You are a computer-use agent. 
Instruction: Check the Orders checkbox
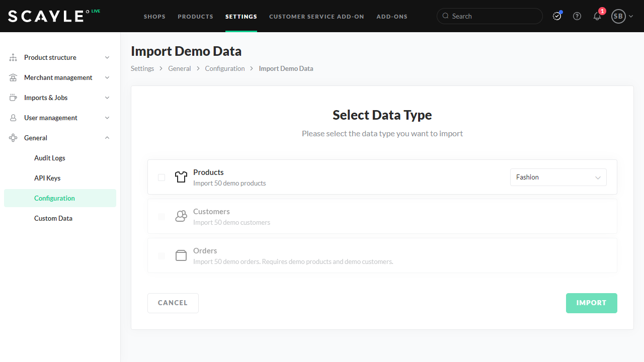point(162,256)
